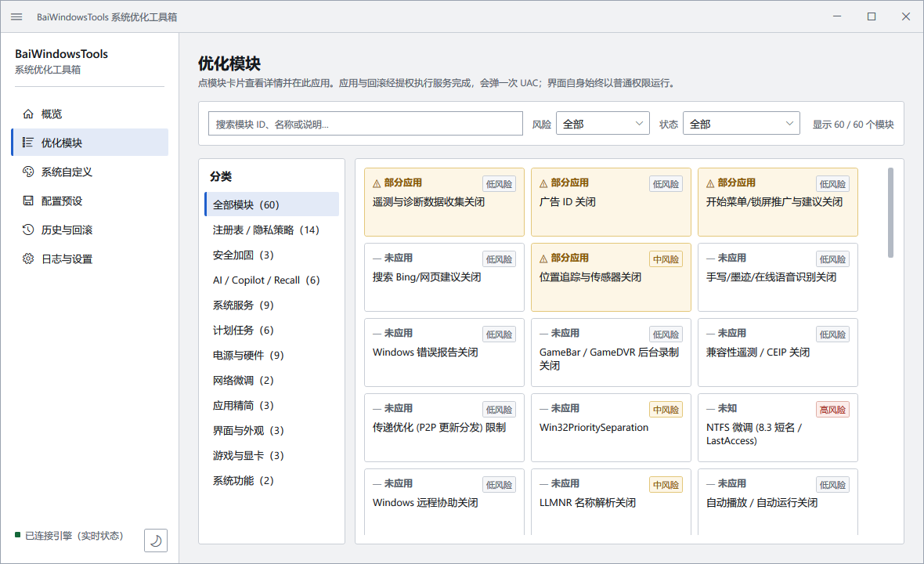The width and height of the screenshot is (924, 564).
Task: Open the 风险 filter dropdown
Action: click(x=602, y=123)
